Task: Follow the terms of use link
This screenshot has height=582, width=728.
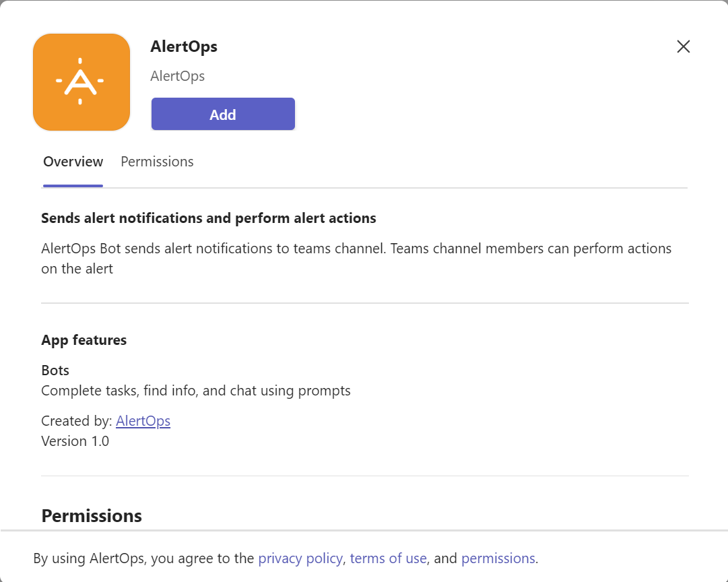Action: point(388,558)
